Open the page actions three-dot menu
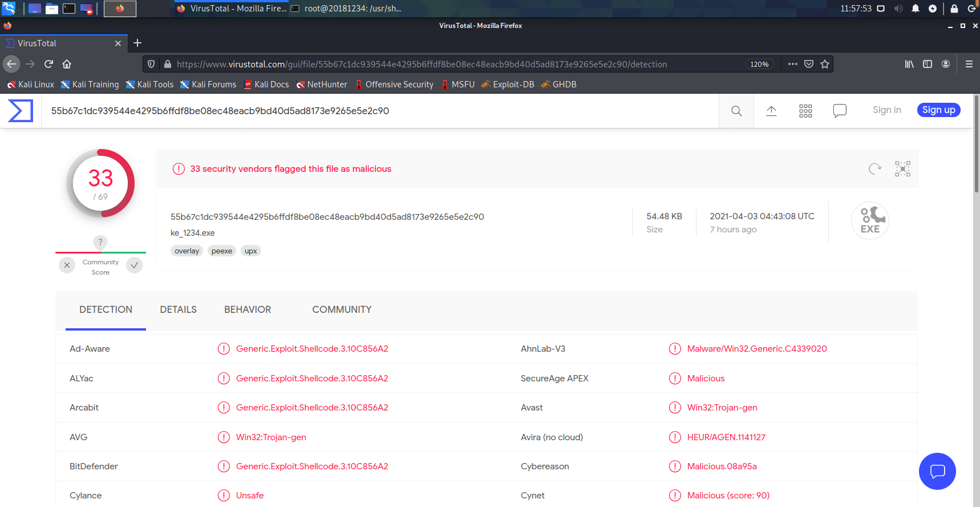 [793, 64]
